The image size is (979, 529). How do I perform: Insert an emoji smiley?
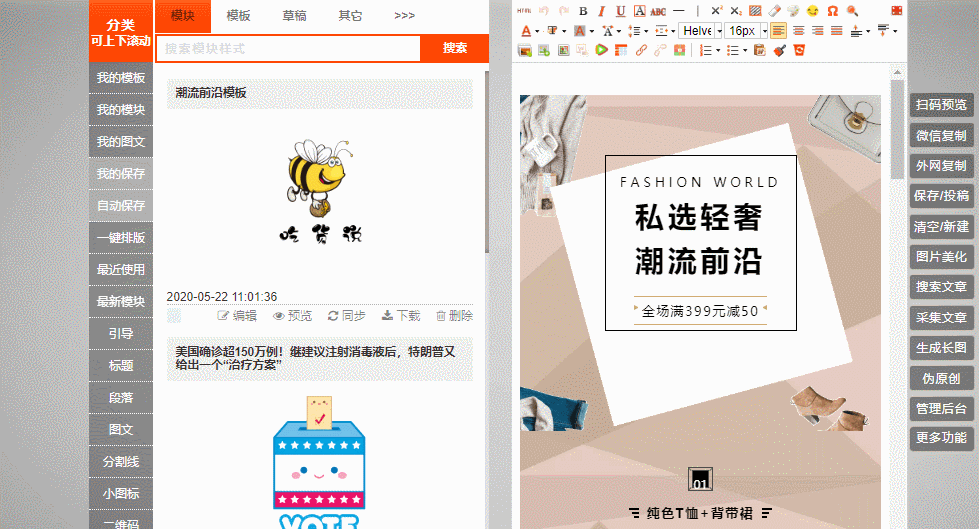[812, 11]
